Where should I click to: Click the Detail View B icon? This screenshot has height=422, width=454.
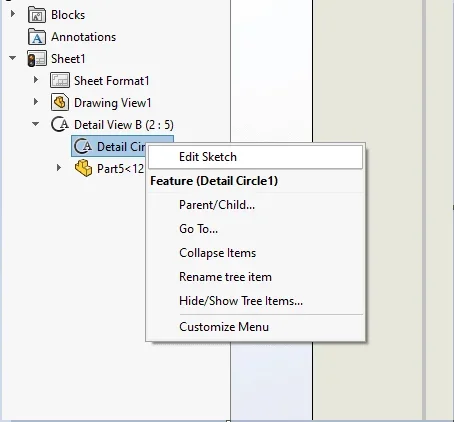pos(60,124)
